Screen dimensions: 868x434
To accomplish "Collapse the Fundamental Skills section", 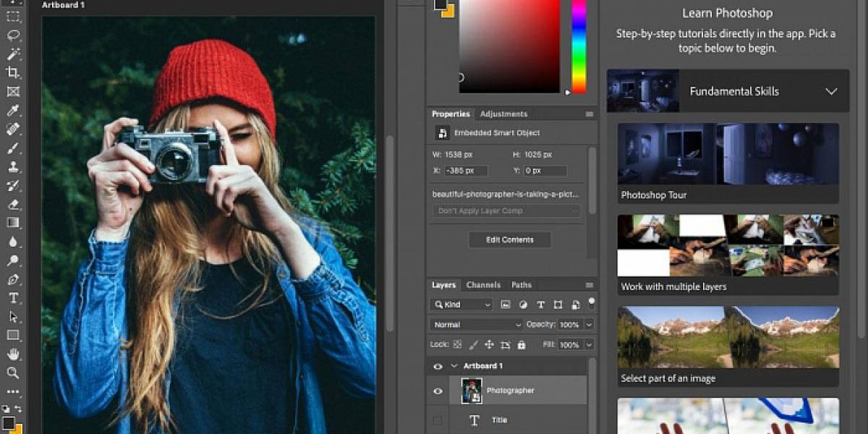I will pyautogui.click(x=831, y=91).
